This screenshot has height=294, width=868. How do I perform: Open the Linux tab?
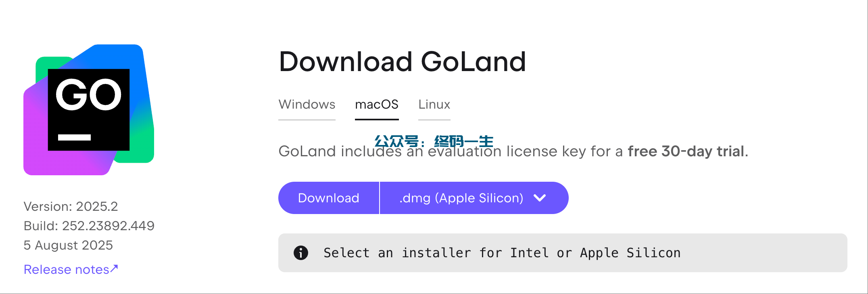[434, 105]
